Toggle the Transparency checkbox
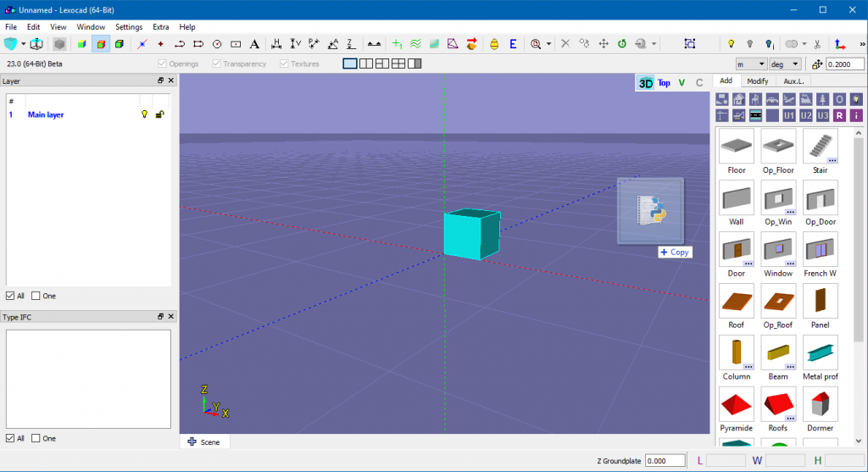The width and height of the screenshot is (868, 472). tap(216, 64)
